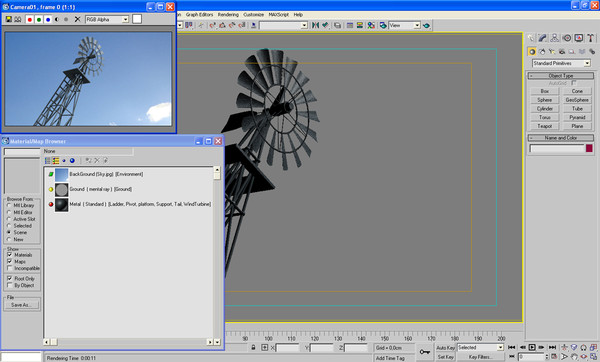Image resolution: width=600 pixels, height=362 pixels.
Task: Click the object color swatch in Name and Color
Action: pyautogui.click(x=589, y=148)
